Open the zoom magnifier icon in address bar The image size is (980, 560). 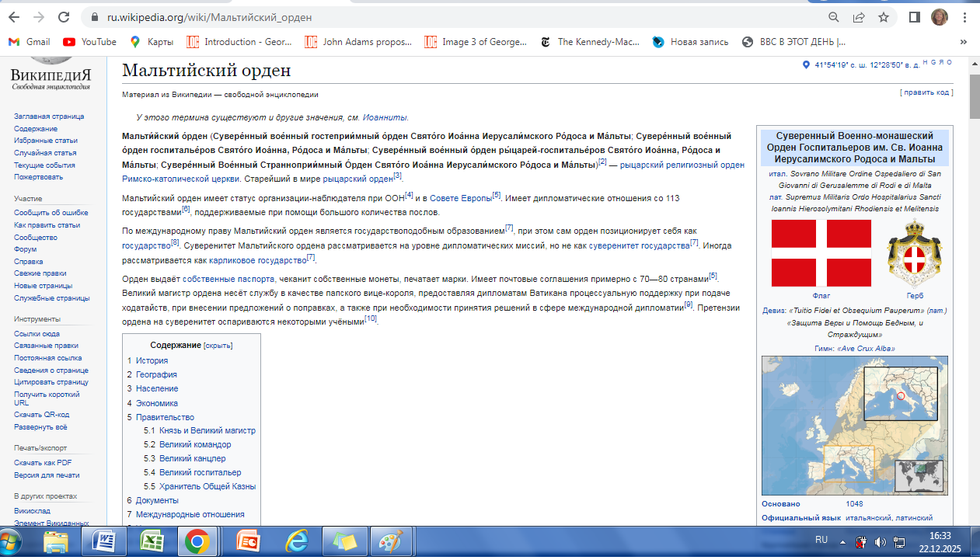click(x=834, y=17)
